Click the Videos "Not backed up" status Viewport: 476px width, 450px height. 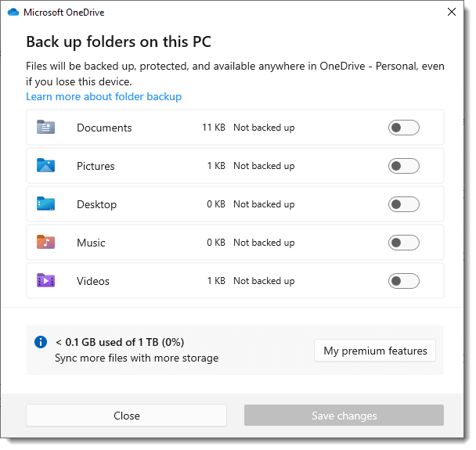click(264, 281)
